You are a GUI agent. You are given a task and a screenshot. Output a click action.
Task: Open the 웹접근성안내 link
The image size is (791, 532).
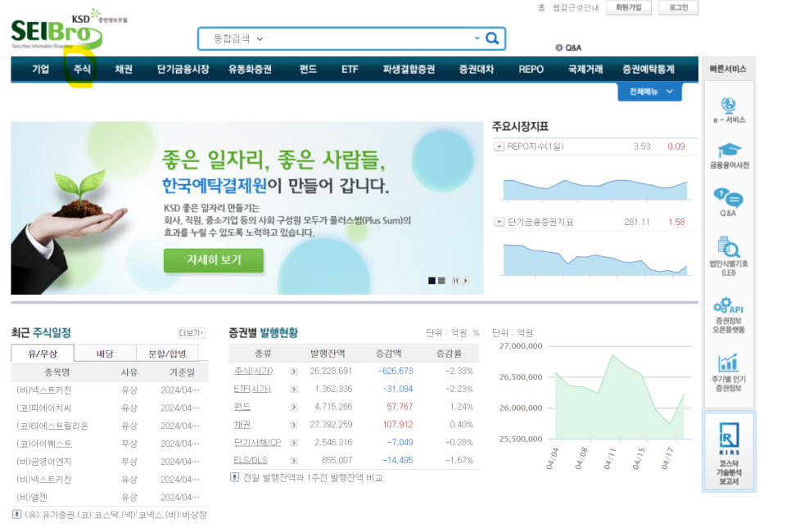tap(576, 7)
